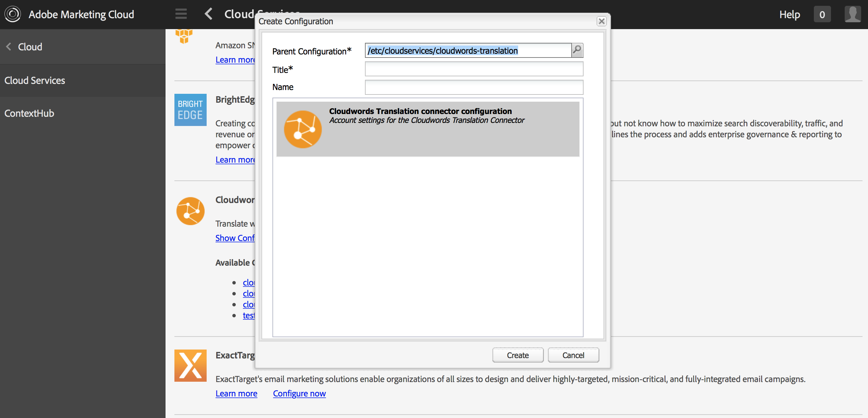Close the Create Configuration dialog
The width and height of the screenshot is (868, 418).
pos(601,21)
